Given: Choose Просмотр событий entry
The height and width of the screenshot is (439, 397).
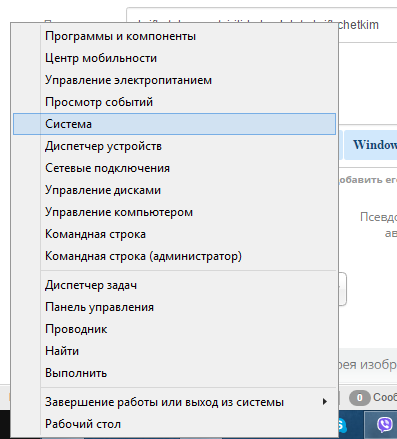Looking at the screenshot, I should [174, 102].
